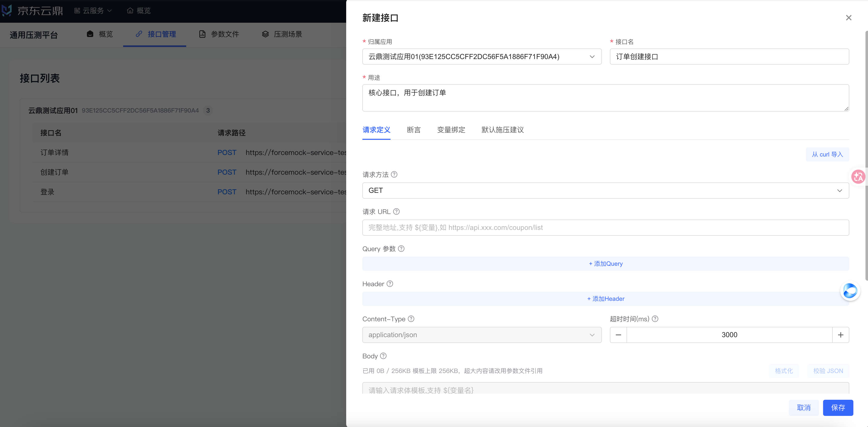This screenshot has width=868, height=427.
Task: Click the 取消 button
Action: tap(803, 408)
